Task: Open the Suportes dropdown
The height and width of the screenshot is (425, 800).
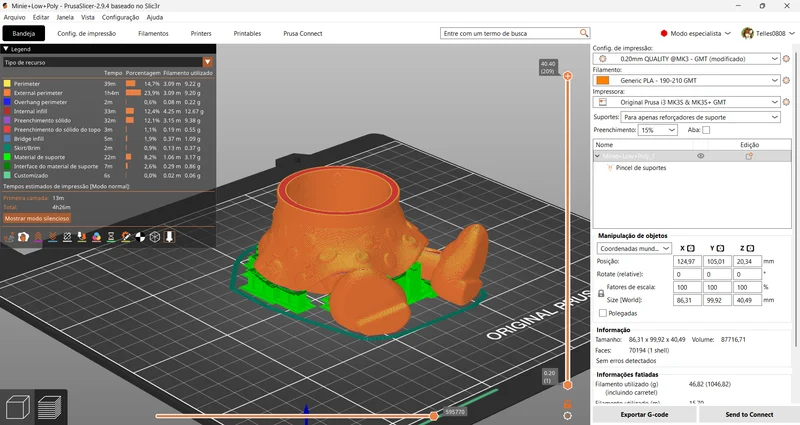Action: coord(701,117)
